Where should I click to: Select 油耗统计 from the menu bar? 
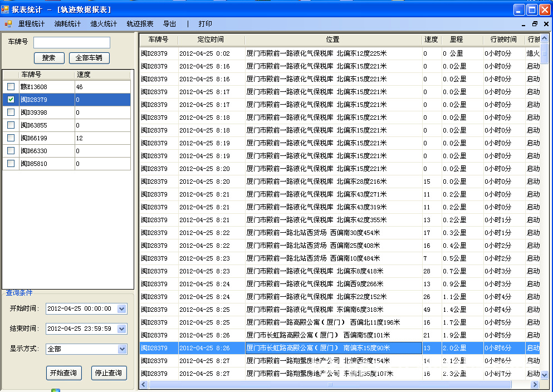(67, 24)
